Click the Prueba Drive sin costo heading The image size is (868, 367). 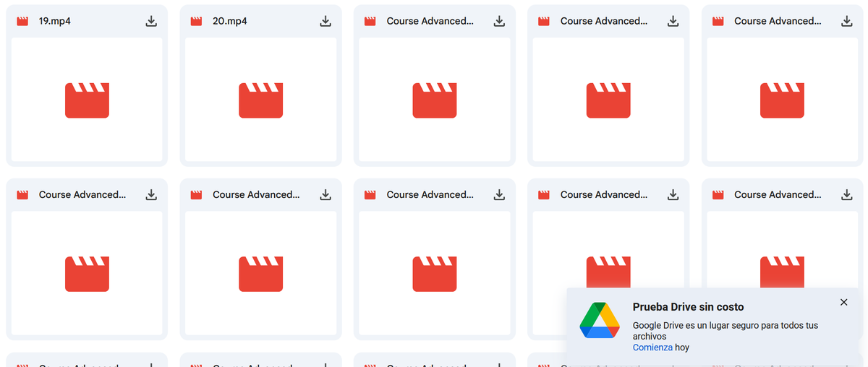688,307
